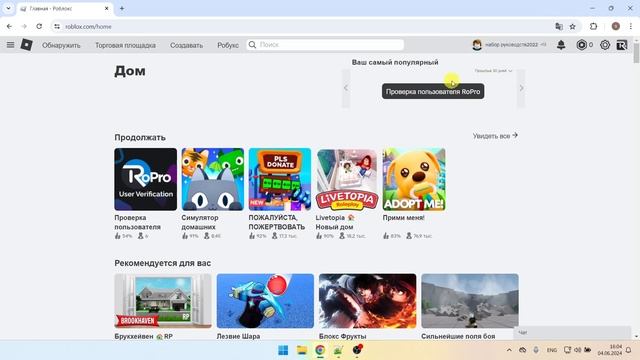640x360 pixels.
Task: Open the hamburger navigation menu
Action: (x=11, y=45)
